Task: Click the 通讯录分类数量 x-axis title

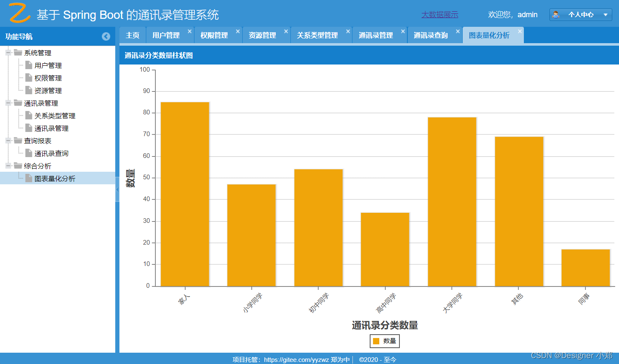Action: pyautogui.click(x=385, y=325)
